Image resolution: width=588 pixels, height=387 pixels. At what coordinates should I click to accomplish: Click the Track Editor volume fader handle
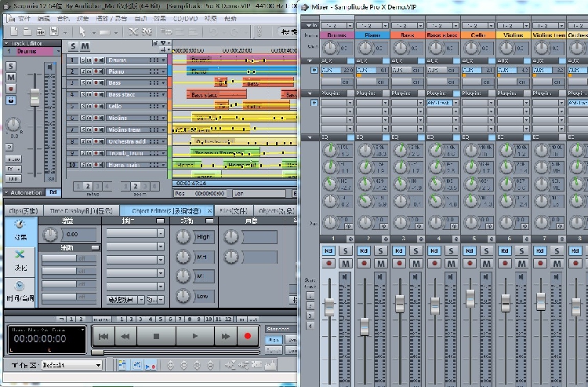click(34, 97)
